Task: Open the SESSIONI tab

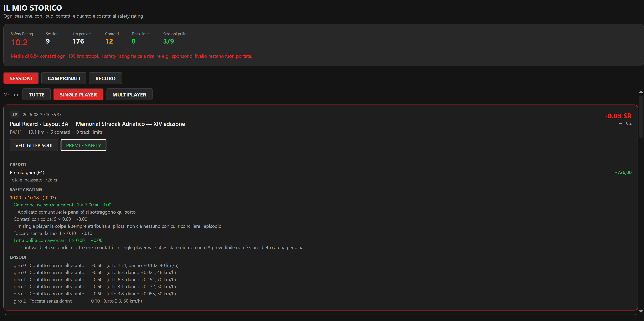Action: (x=21, y=78)
